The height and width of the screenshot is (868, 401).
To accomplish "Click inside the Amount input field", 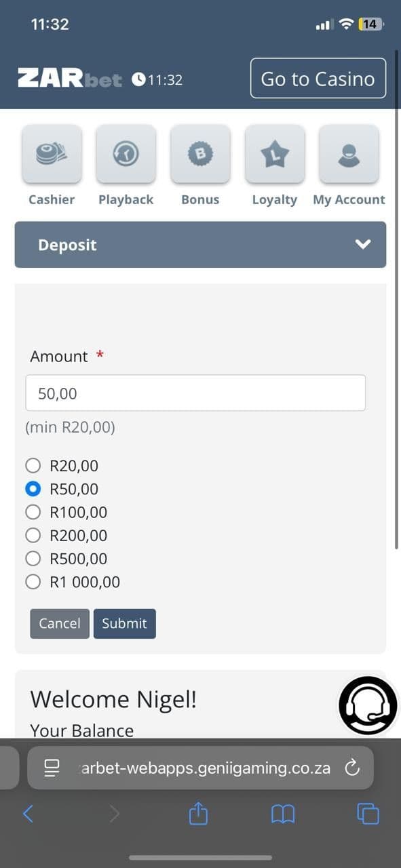I will coord(195,392).
